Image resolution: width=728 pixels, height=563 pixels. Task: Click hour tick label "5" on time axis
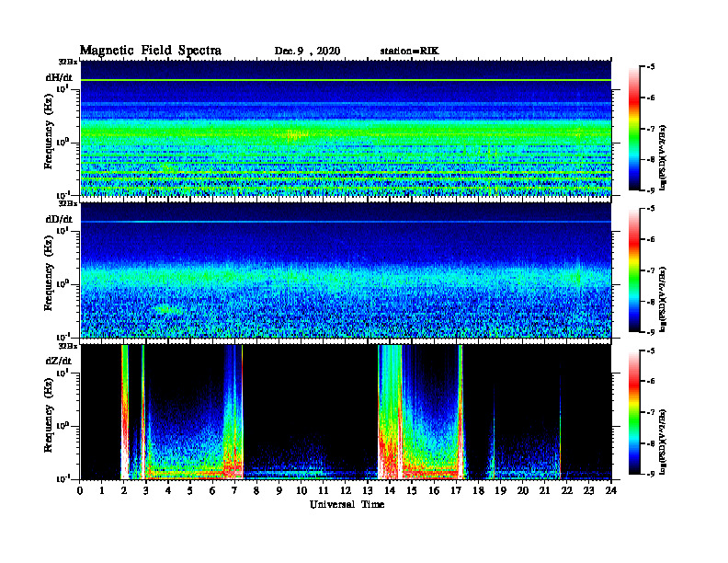click(190, 491)
